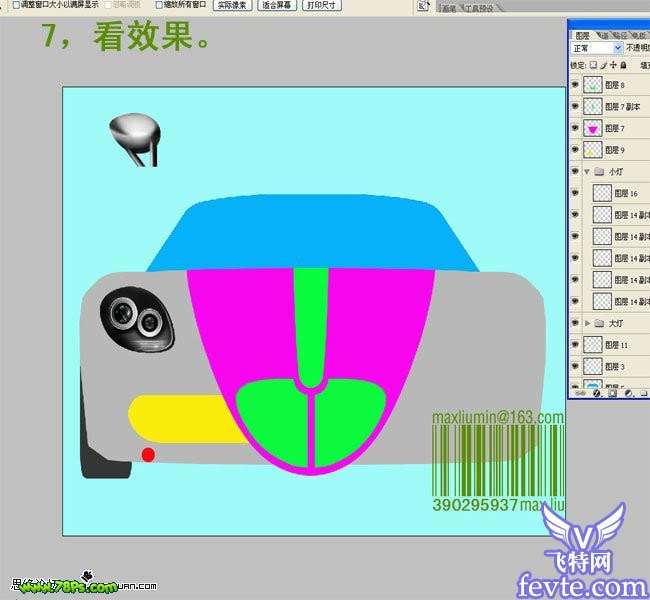This screenshot has width=650, height=600.
Task: Collapse the 小灯 layer group
Action: tap(587, 172)
